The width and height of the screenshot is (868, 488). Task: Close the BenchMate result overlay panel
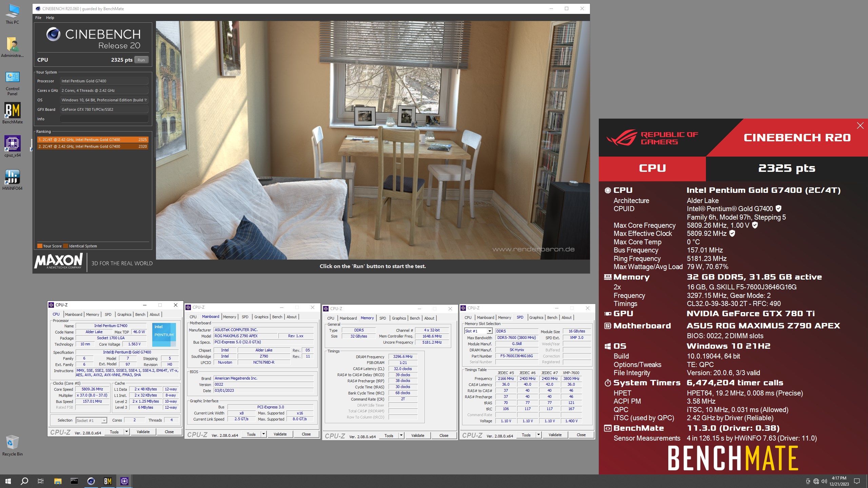[x=860, y=126]
